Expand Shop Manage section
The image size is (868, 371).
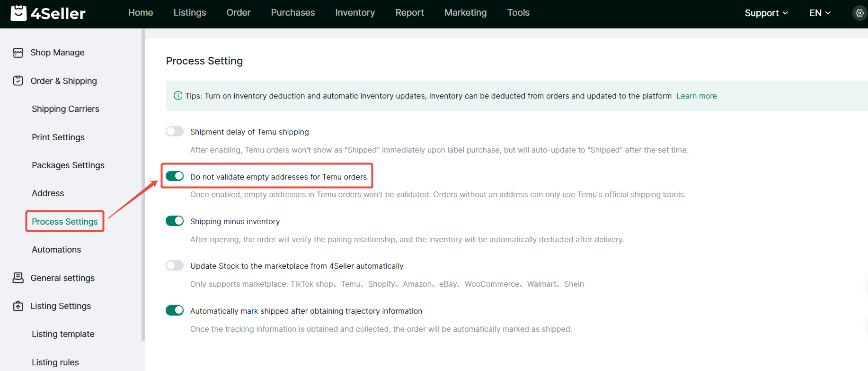point(57,53)
